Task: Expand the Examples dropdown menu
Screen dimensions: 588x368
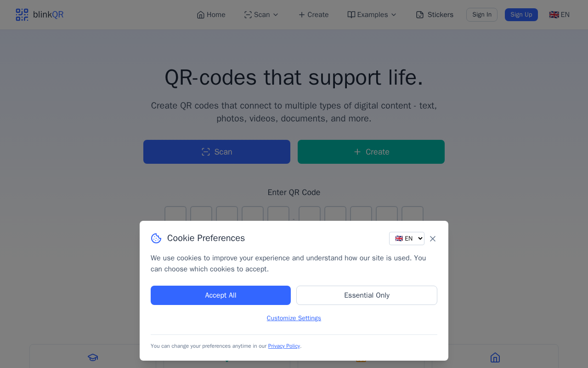Action: [x=372, y=15]
